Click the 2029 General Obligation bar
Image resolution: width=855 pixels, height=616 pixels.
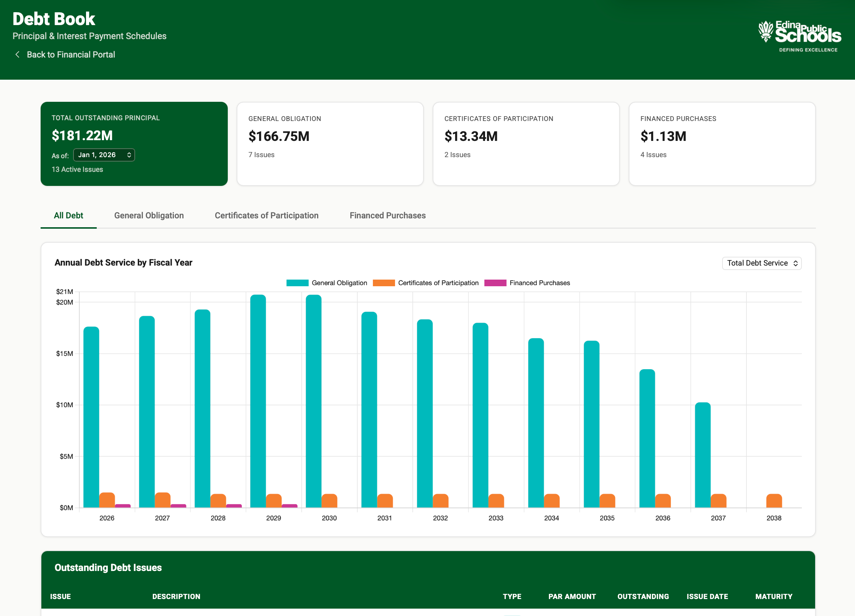[x=258, y=401]
